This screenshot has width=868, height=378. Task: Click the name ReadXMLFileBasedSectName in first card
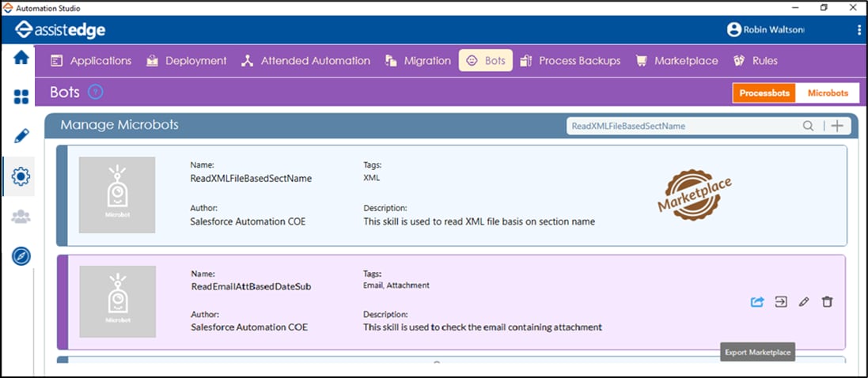coord(251,179)
